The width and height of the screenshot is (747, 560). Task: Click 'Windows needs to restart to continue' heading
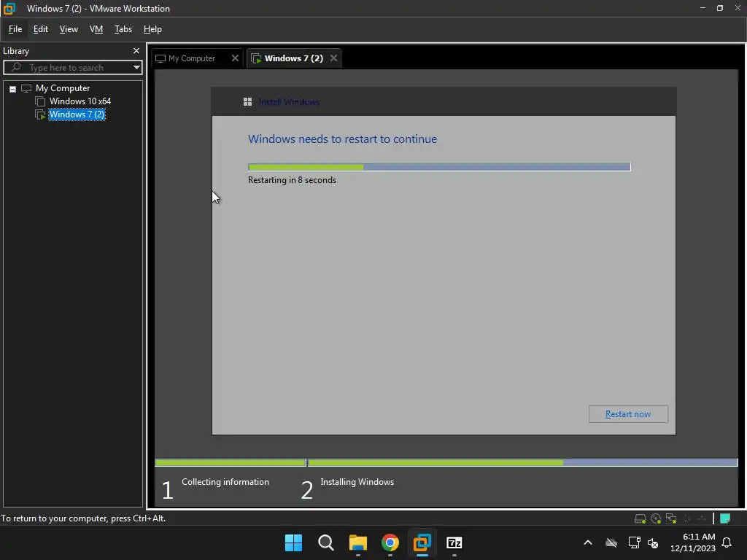point(342,139)
